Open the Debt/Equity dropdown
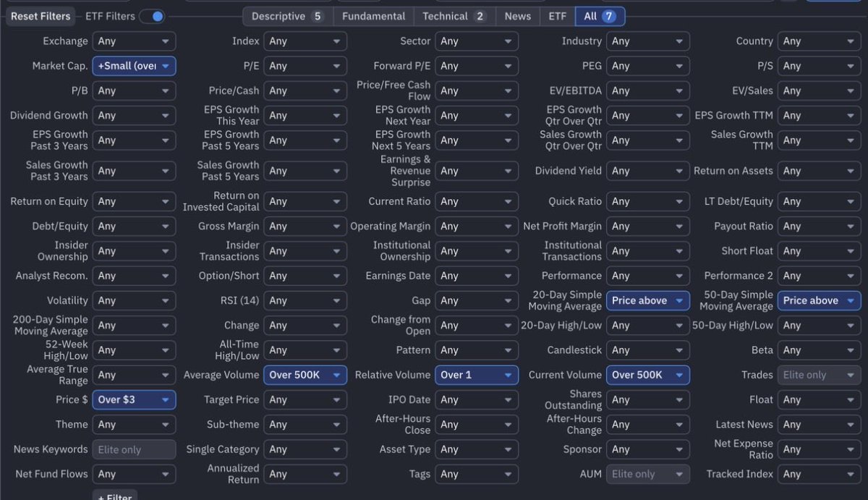 click(x=134, y=226)
